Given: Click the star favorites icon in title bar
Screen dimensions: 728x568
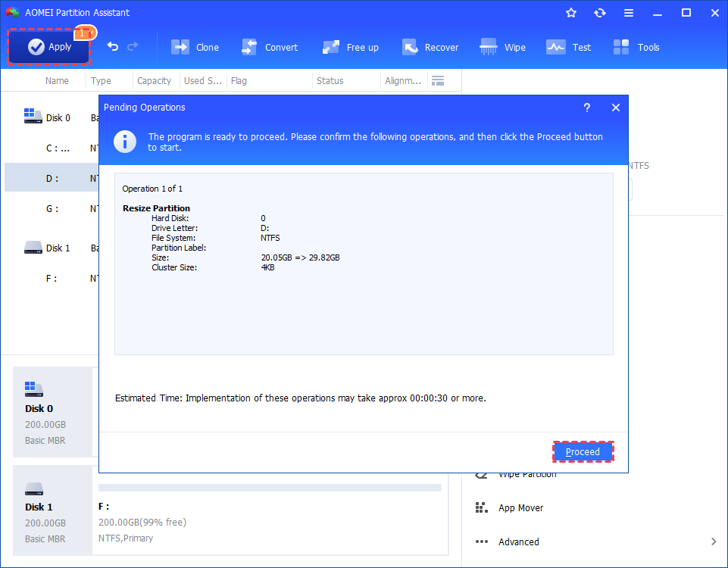Looking at the screenshot, I should pos(571,13).
